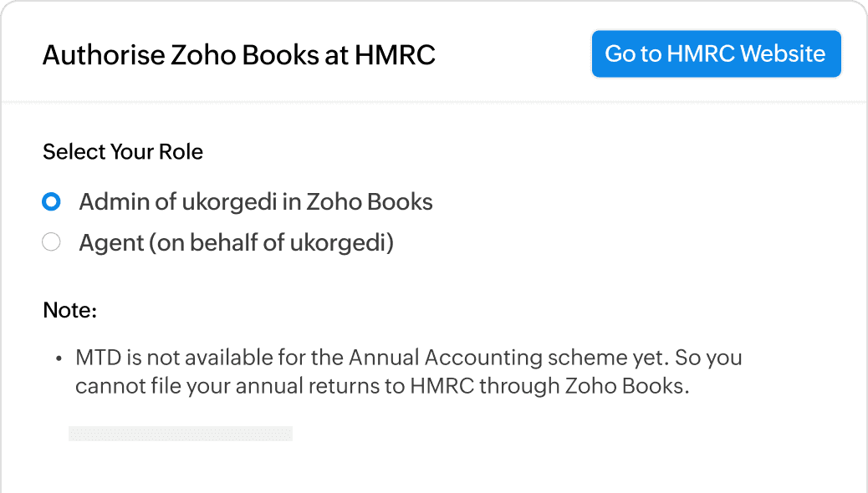Viewport: 868px width, 493px height.
Task: Click the 'Authorise Zoho Books at HMRC' title
Action: tap(238, 55)
